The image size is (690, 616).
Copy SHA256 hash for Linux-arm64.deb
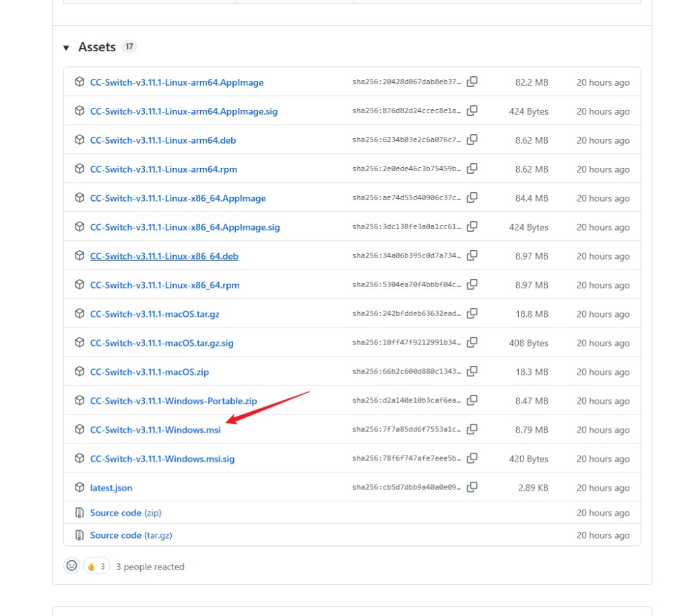tap(472, 140)
